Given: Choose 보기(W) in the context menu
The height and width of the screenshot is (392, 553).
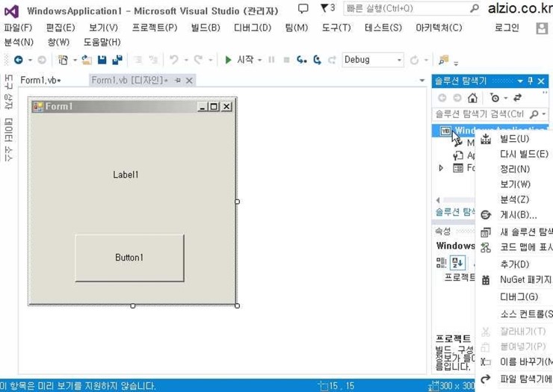Looking at the screenshot, I should [515, 184].
